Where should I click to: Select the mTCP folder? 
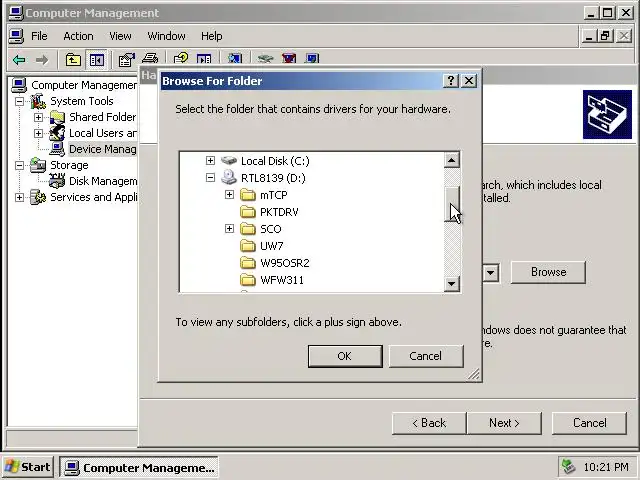tap(273, 195)
